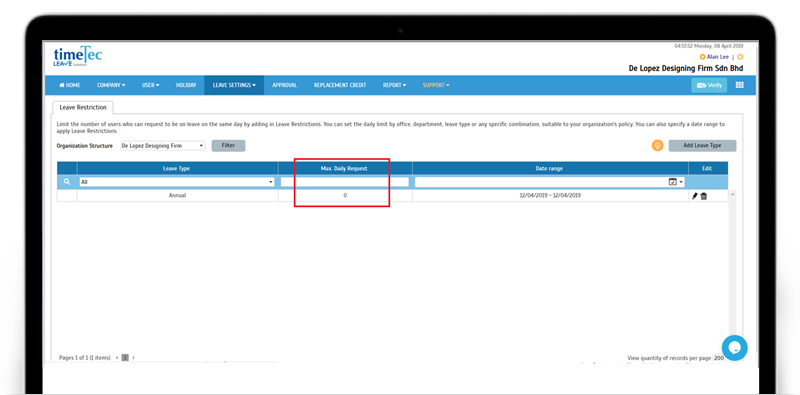This screenshot has width=800, height=395.
Task: Click the records per page field showing 200
Action: (x=720, y=358)
